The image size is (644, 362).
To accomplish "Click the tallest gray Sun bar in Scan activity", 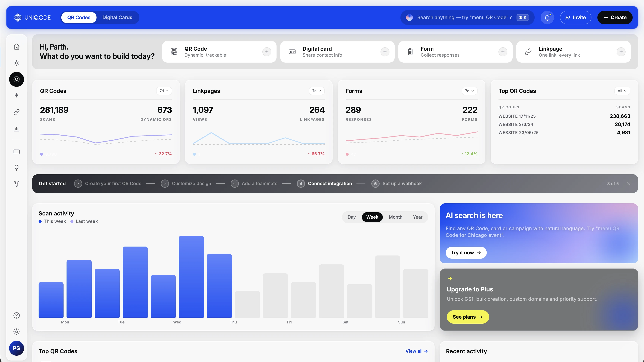I will [388, 287].
